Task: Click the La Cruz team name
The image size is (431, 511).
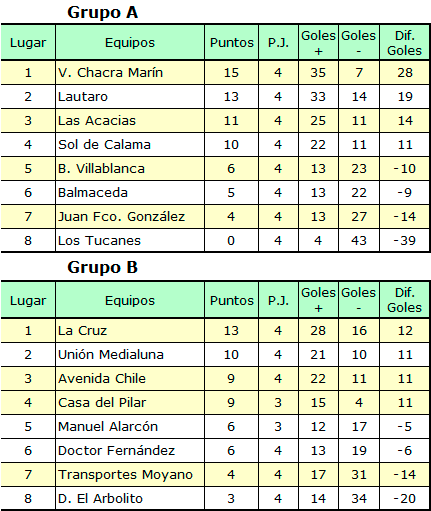Action: point(82,330)
